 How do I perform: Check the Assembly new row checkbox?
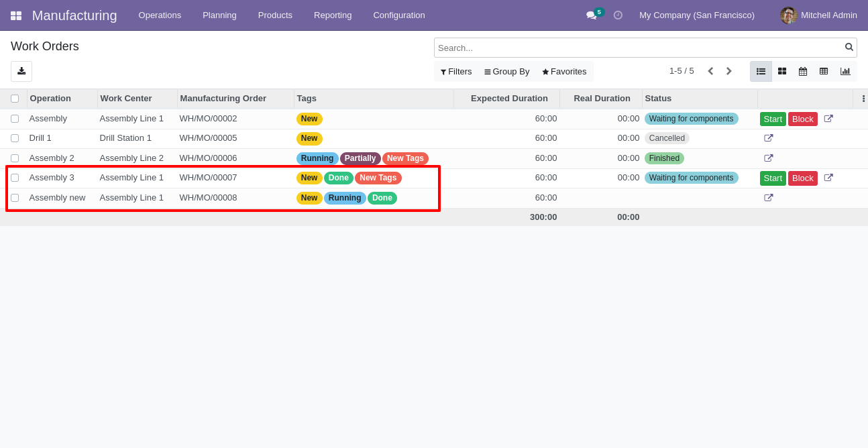[x=15, y=198]
